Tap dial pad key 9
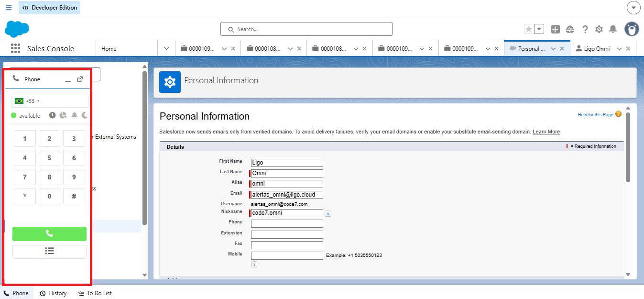This screenshot has height=299, width=644. tap(74, 177)
